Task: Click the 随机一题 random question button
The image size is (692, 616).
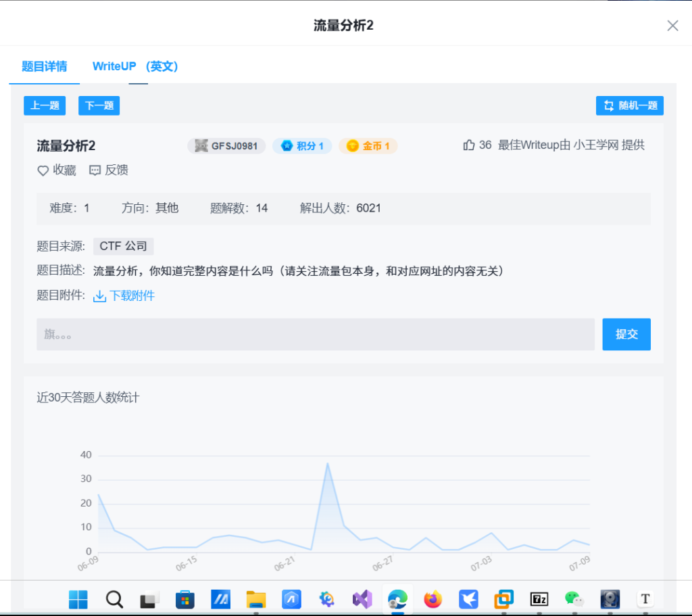Action: point(629,105)
